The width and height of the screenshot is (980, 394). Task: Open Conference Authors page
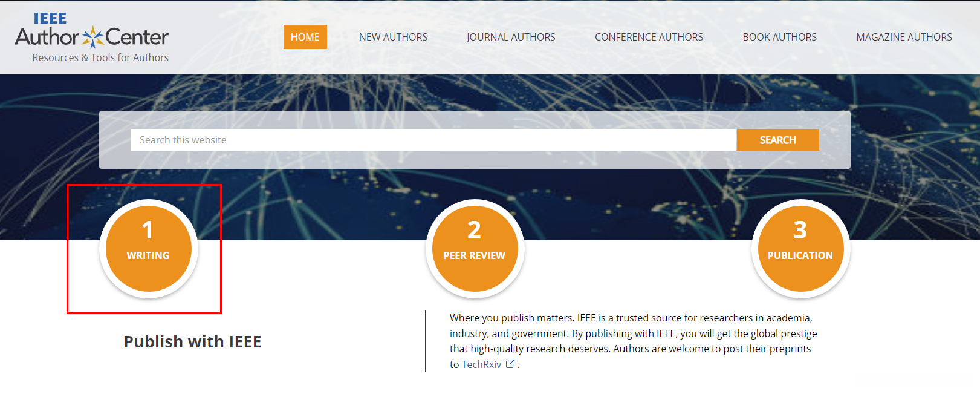click(x=649, y=37)
